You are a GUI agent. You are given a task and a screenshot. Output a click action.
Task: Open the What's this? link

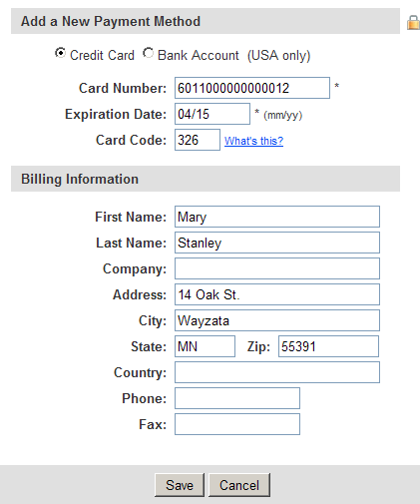[x=253, y=141]
